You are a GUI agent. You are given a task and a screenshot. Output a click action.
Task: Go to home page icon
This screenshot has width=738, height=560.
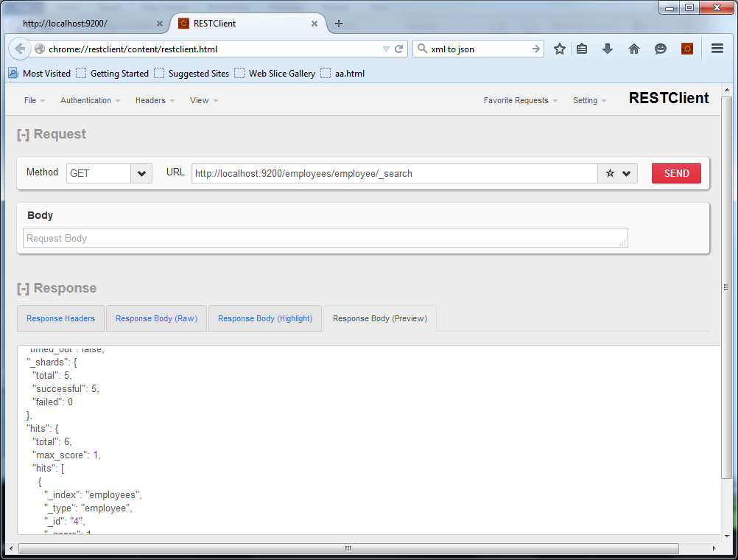point(634,49)
